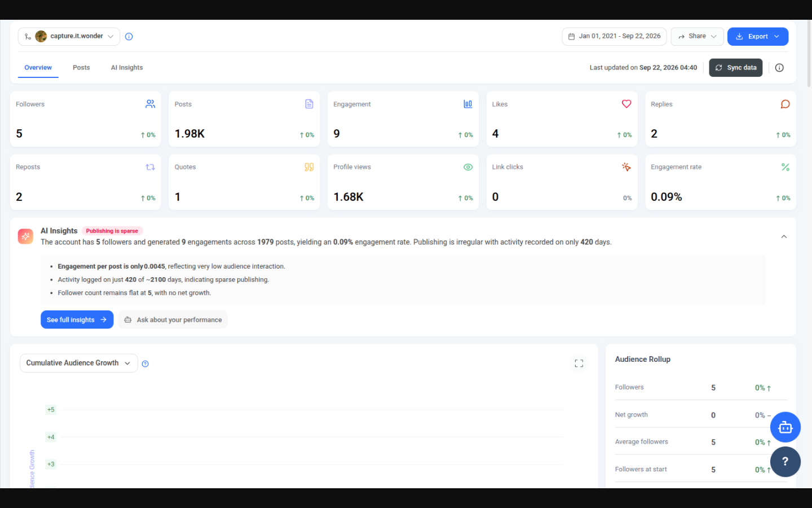Open the Share dropdown menu
This screenshot has width=812, height=508.
click(697, 37)
